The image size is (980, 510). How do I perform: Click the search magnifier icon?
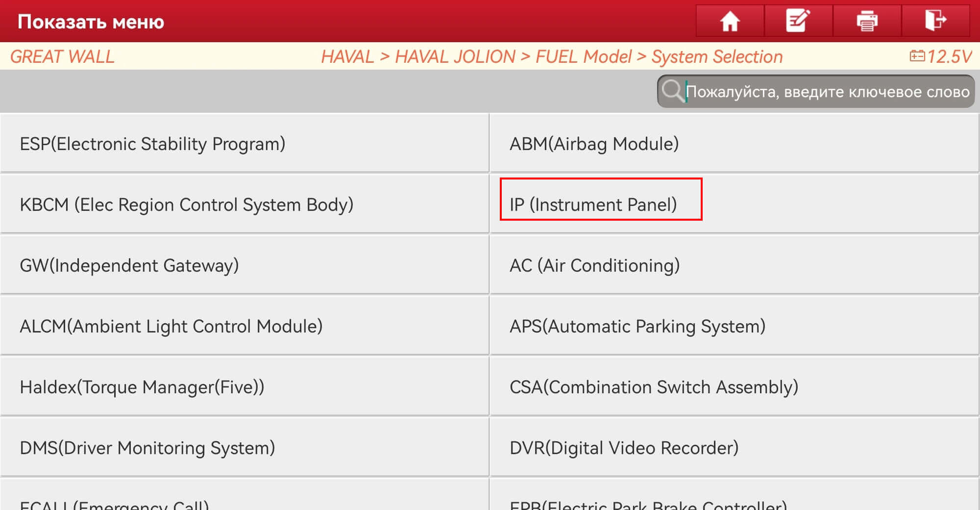672,91
